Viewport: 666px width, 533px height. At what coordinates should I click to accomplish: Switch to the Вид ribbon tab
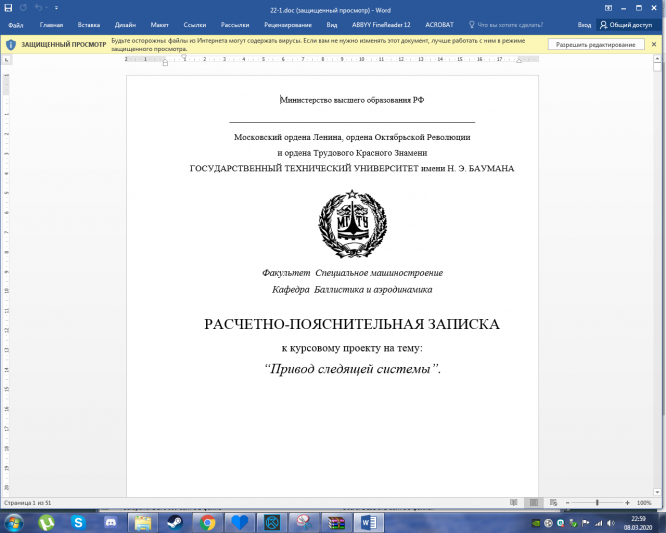coord(332,25)
